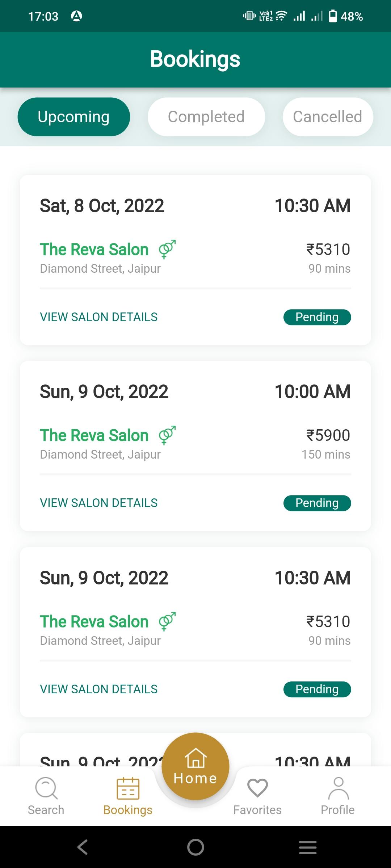Switch to Completed bookings
This screenshot has height=868, width=391.
pos(206,117)
